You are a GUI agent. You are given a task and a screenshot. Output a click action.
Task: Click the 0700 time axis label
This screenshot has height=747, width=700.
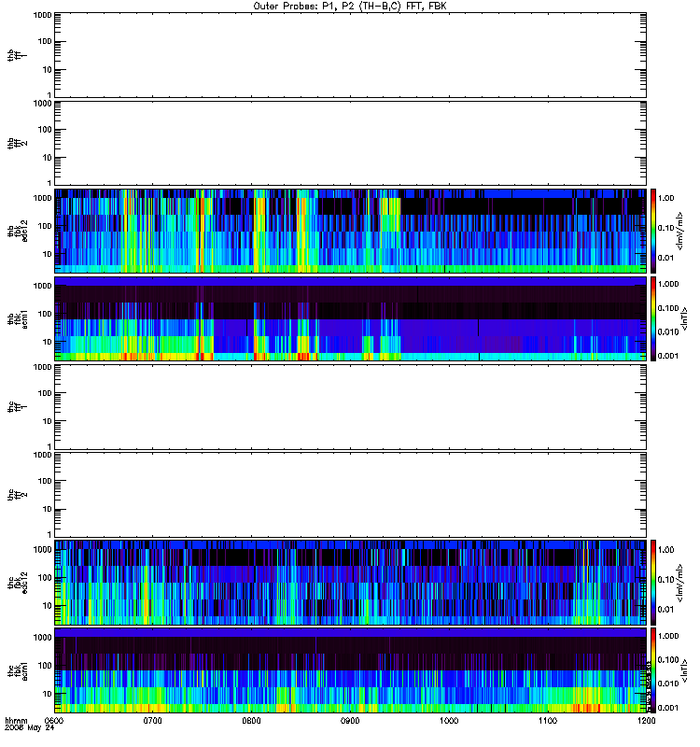pyautogui.click(x=153, y=720)
